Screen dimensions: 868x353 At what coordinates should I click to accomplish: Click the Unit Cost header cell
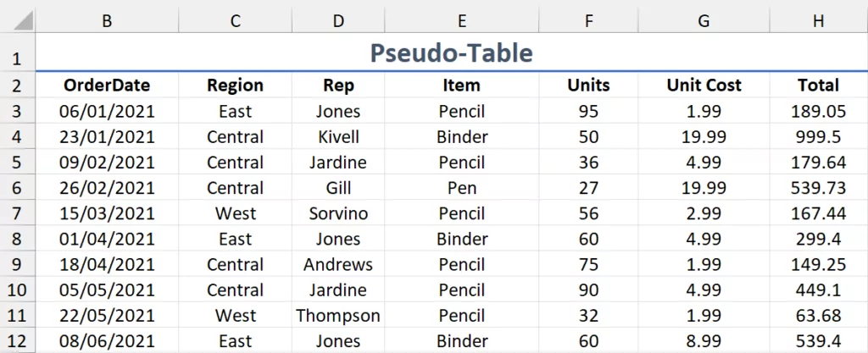coord(704,85)
